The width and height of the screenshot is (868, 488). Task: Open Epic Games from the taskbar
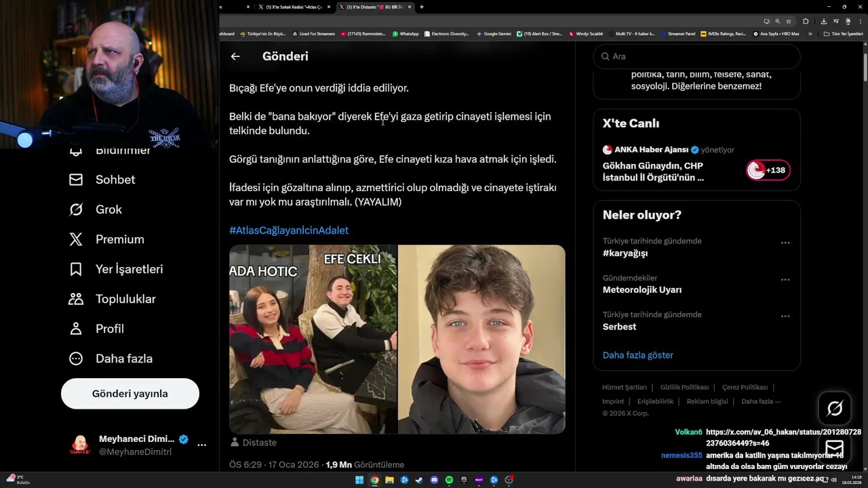coord(464,480)
